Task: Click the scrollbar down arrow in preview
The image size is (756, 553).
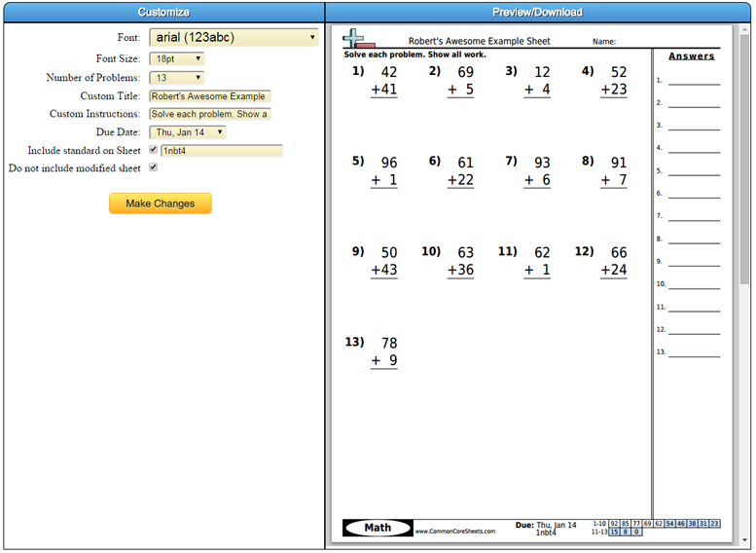Action: pos(745,540)
